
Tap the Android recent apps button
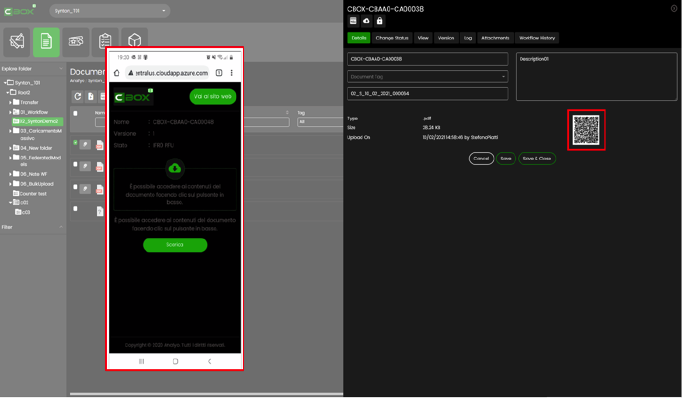click(x=141, y=361)
